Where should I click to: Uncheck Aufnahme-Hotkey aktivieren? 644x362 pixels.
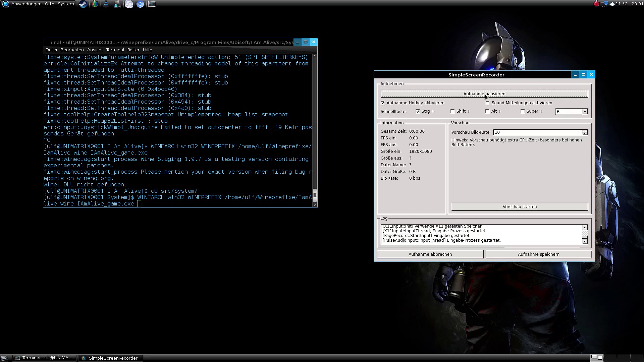[x=383, y=103]
